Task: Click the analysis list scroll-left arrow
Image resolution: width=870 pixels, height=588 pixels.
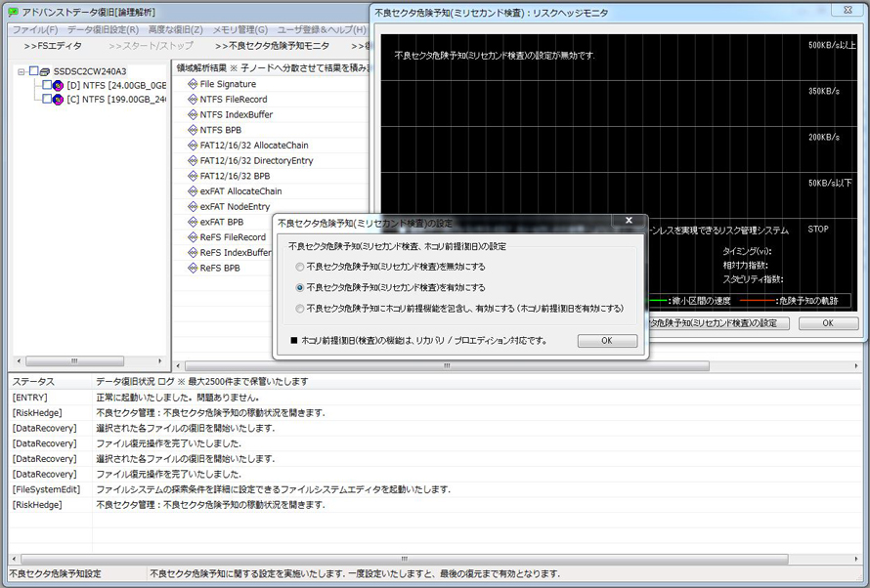Action: (x=178, y=366)
